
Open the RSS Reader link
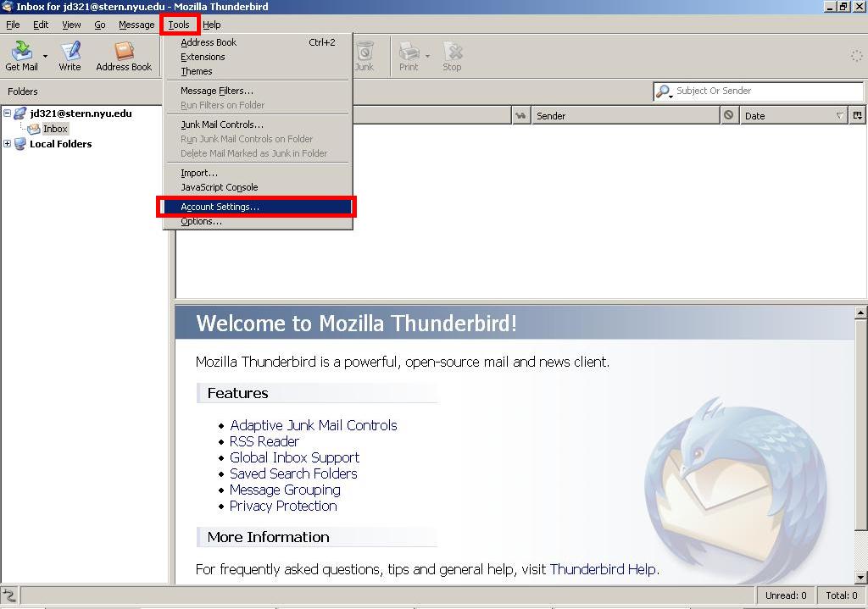(264, 441)
